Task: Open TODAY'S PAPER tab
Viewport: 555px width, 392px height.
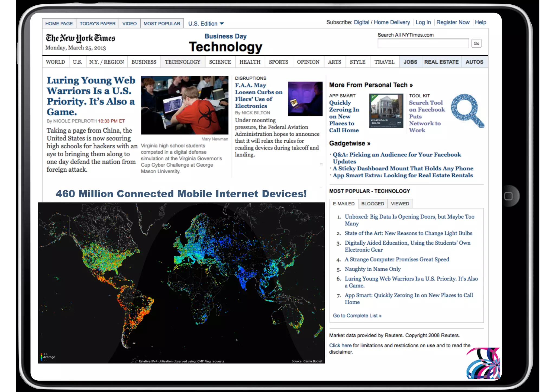Action: (x=98, y=24)
